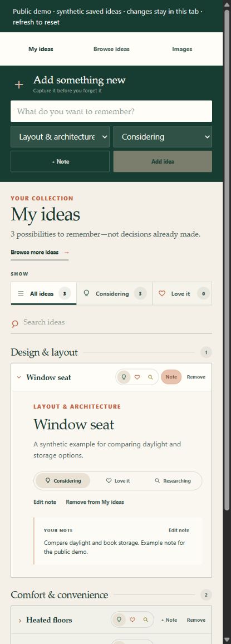Screen dimensions: 231x644
Task: Open the Layout & architecture category dropdown
Action: pos(60,137)
